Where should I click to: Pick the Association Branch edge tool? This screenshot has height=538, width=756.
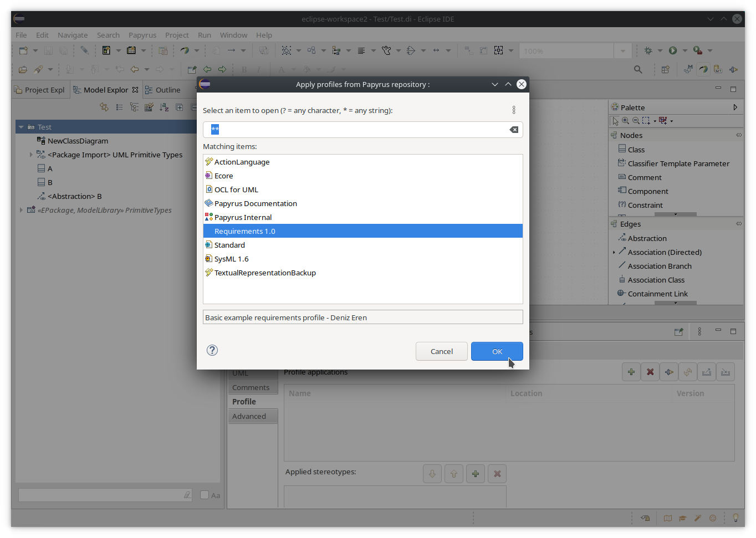655,266
